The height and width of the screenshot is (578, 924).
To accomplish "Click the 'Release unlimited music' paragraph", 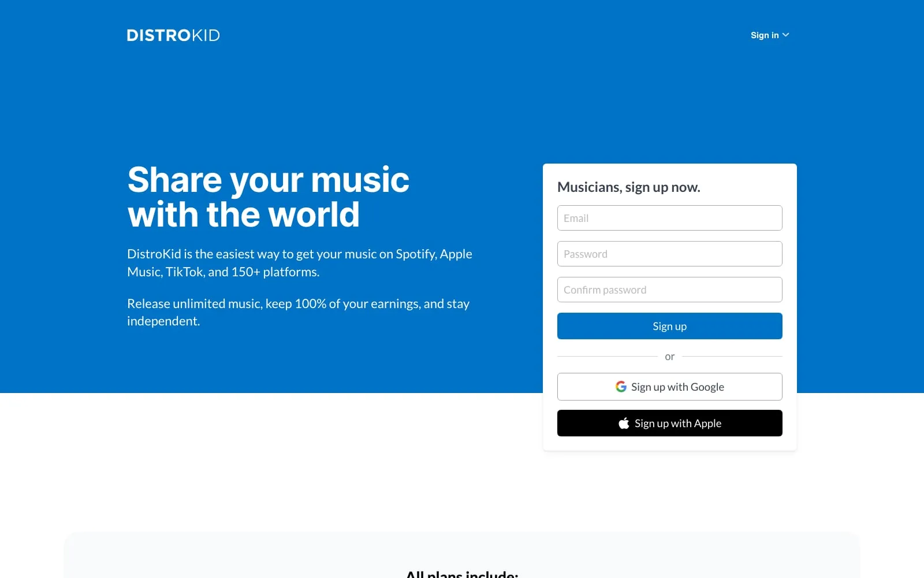I will point(299,312).
